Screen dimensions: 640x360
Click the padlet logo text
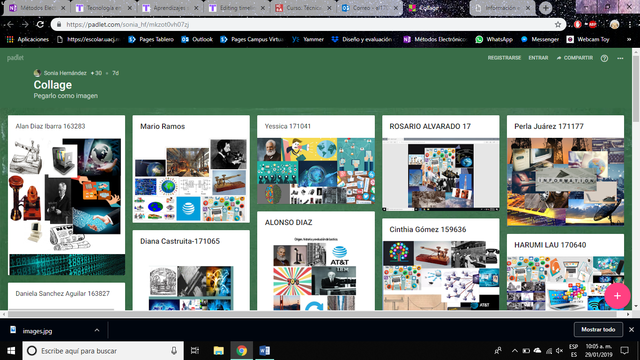[15, 58]
